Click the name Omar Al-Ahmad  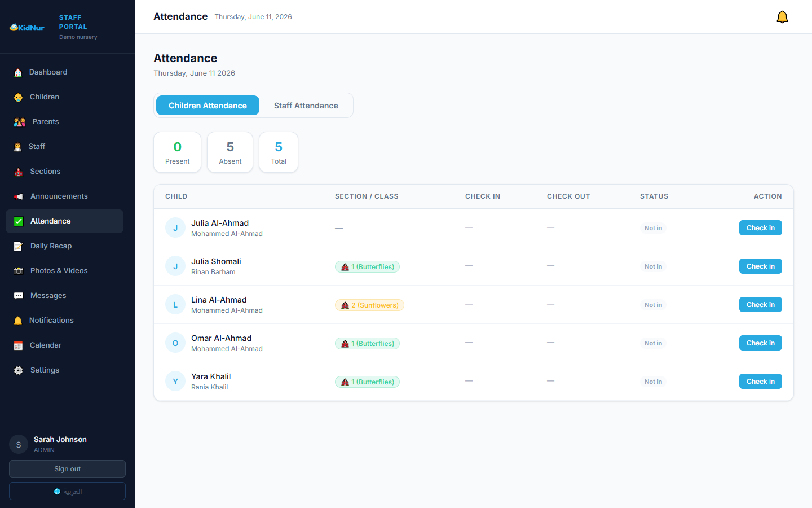coord(221,338)
